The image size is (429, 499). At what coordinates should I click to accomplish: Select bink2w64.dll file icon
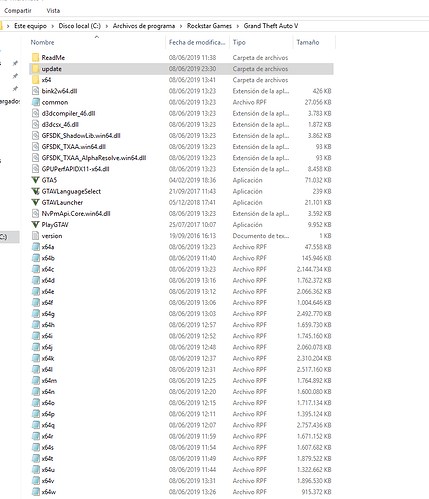pos(36,91)
